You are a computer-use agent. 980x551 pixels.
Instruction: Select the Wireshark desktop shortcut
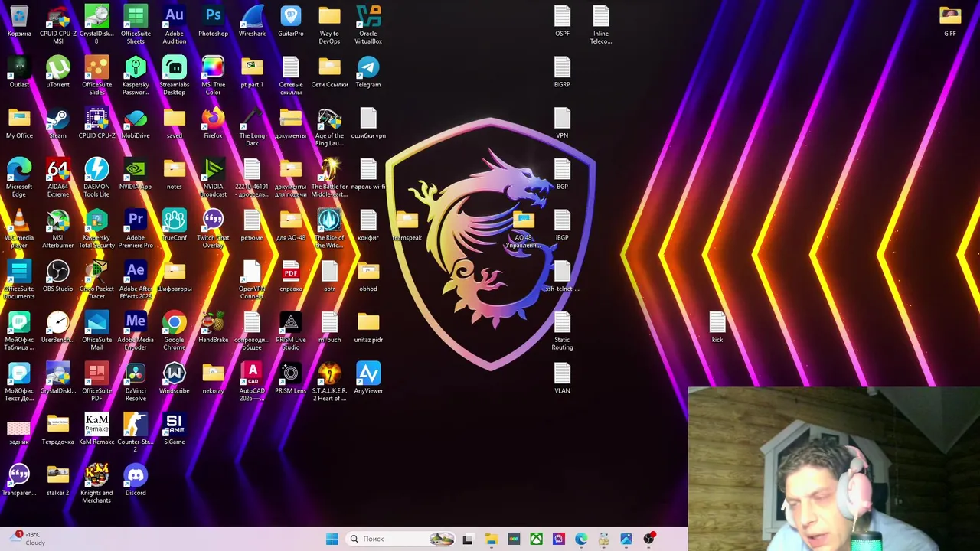pyautogui.click(x=252, y=21)
